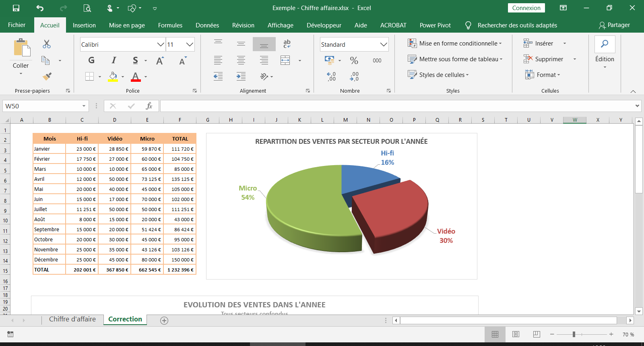
Task: Open the Calibri font name dropdown
Action: click(160, 45)
